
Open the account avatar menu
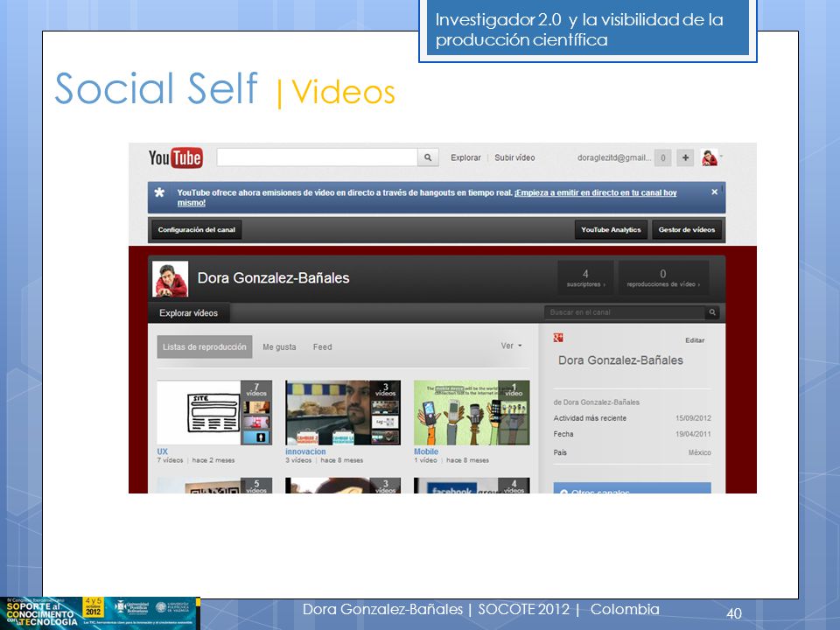pyautogui.click(x=710, y=157)
